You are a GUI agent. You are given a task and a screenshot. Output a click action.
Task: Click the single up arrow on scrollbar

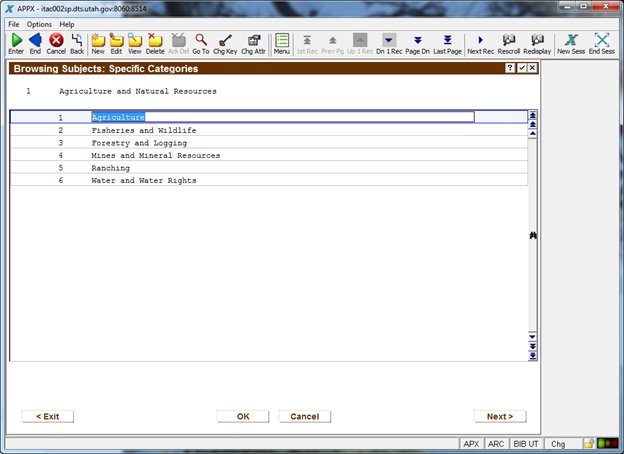[x=532, y=134]
